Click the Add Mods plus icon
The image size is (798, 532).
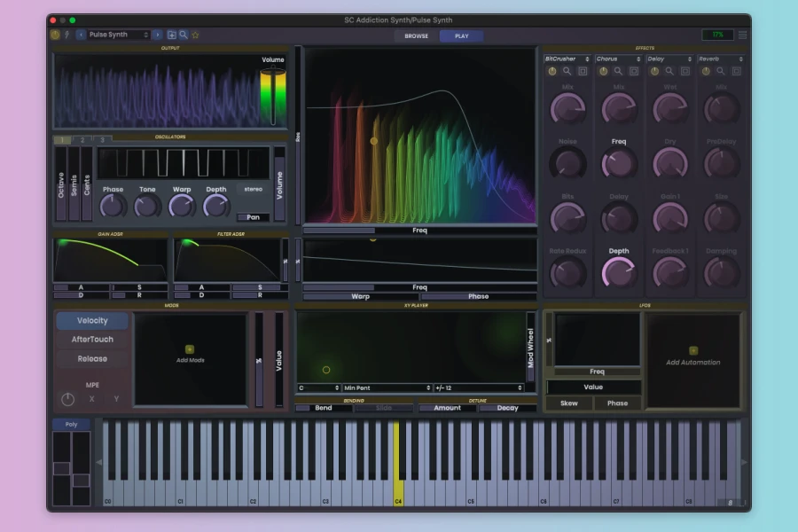point(189,349)
